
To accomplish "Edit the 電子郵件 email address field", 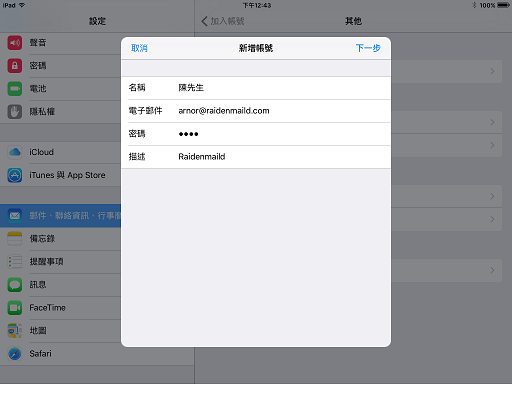I will click(256, 111).
